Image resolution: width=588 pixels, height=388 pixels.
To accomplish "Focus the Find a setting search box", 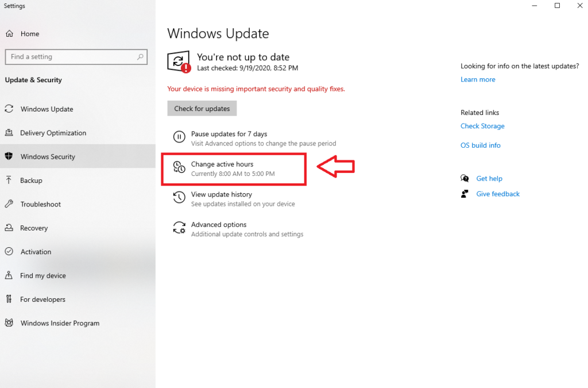I will pos(76,57).
